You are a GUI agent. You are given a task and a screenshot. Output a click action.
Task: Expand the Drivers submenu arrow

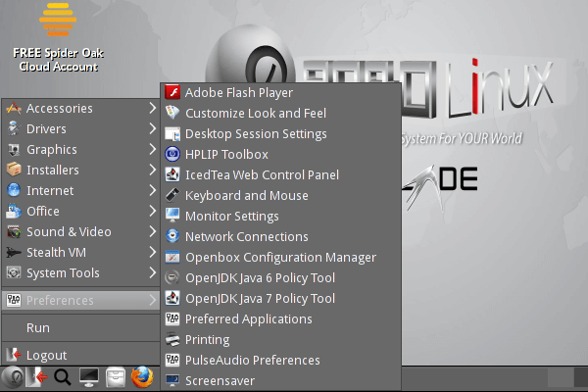click(x=152, y=128)
